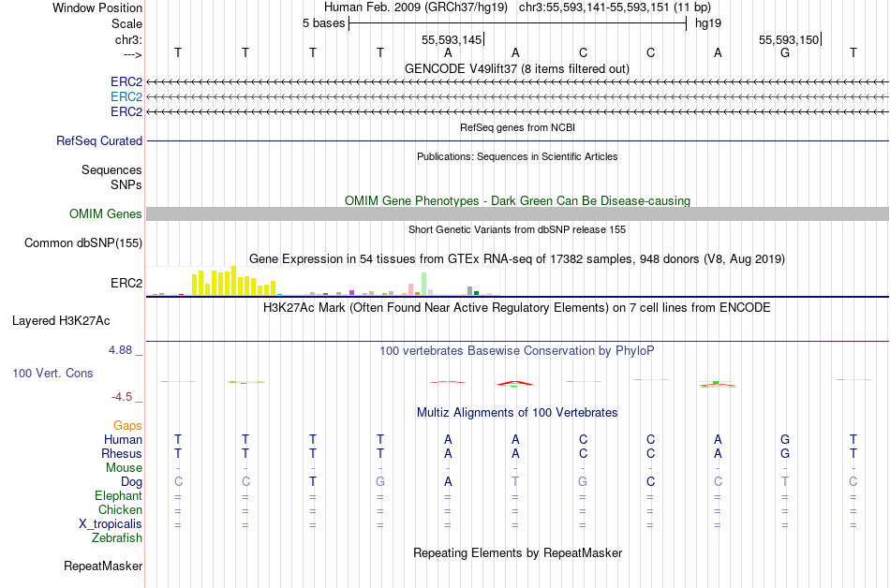Open the RefSeq Curated track label

99,140
